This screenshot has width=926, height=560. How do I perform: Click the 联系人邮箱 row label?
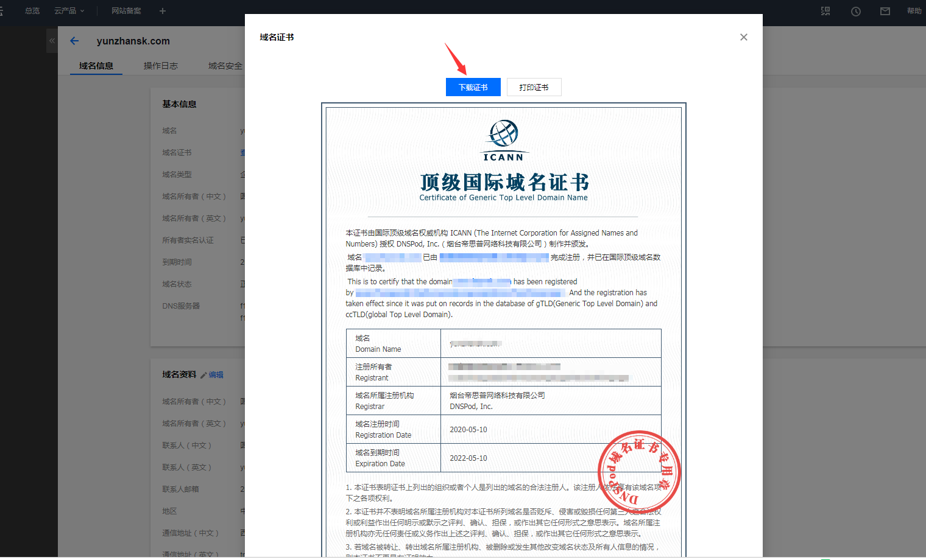click(x=180, y=489)
